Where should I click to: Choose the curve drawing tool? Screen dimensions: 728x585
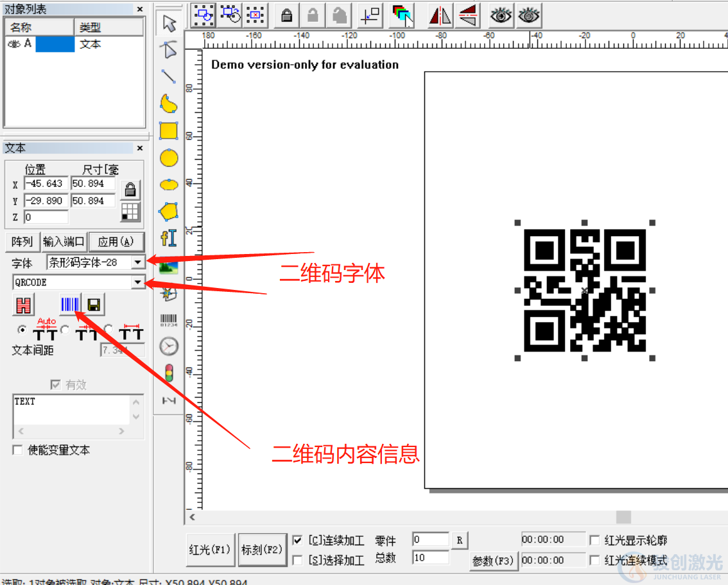click(169, 104)
